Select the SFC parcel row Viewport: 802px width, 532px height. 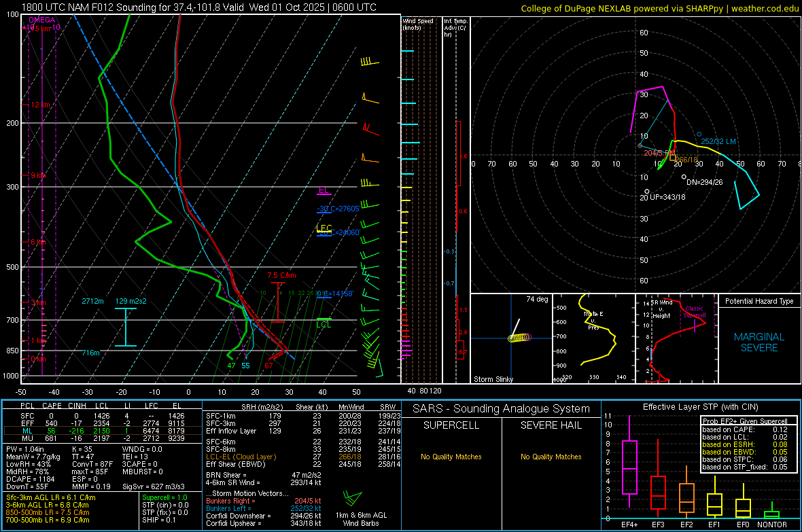click(x=103, y=416)
